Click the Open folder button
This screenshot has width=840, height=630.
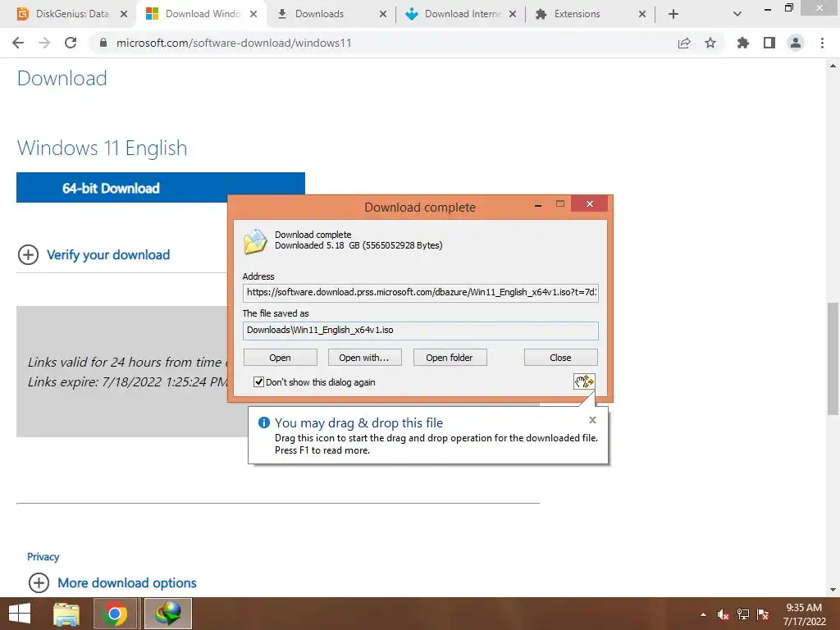(450, 358)
